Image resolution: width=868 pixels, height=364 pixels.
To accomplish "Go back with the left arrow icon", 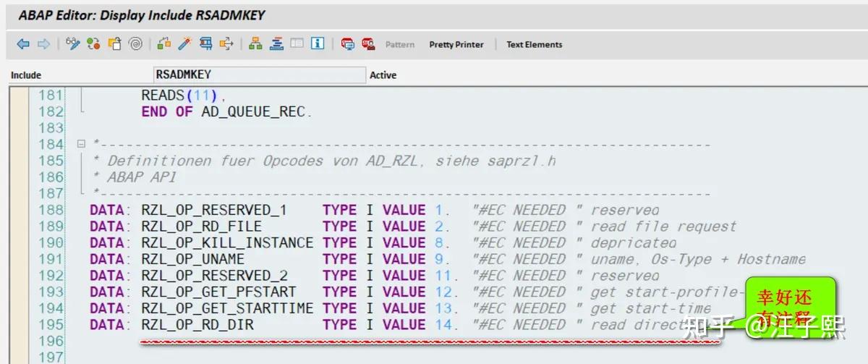I will [23, 44].
